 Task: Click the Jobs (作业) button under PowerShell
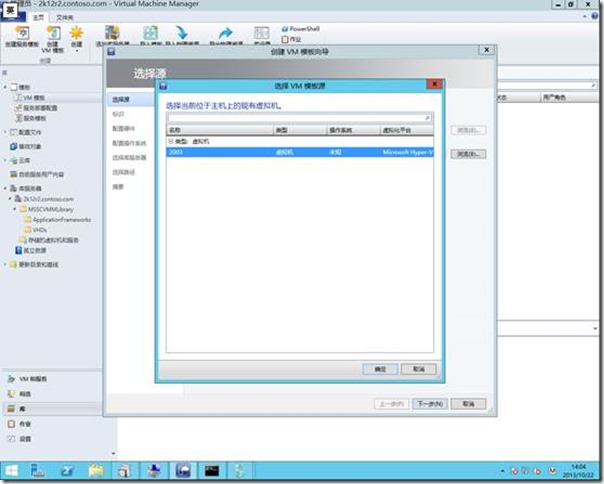point(292,39)
